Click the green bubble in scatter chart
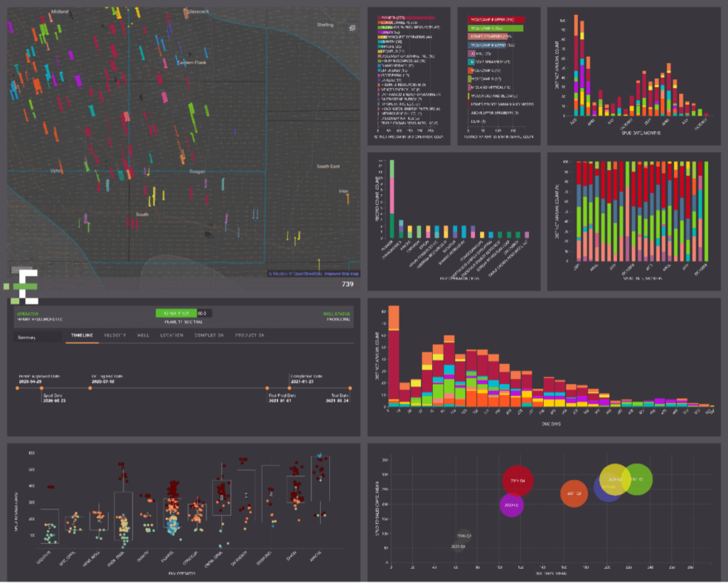 (637, 479)
